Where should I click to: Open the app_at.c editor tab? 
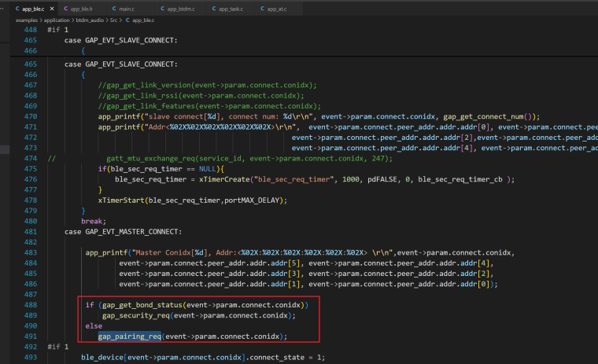275,9
